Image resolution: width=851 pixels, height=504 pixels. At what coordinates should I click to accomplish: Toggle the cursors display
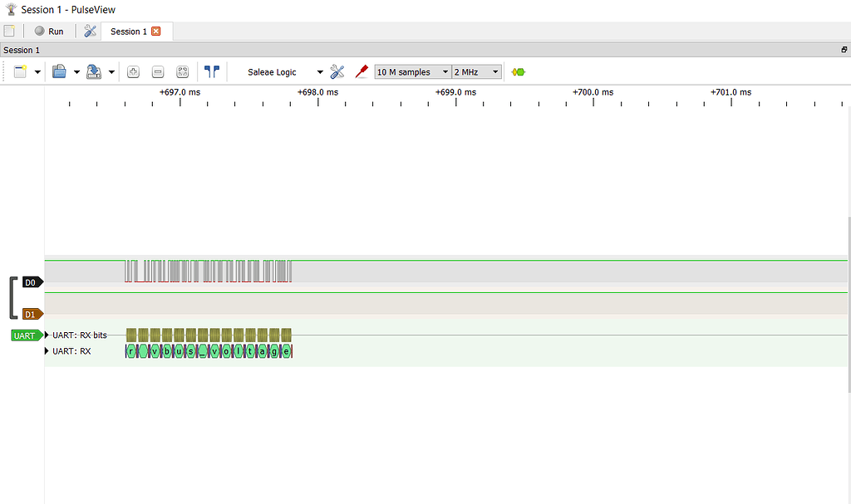[x=212, y=71]
